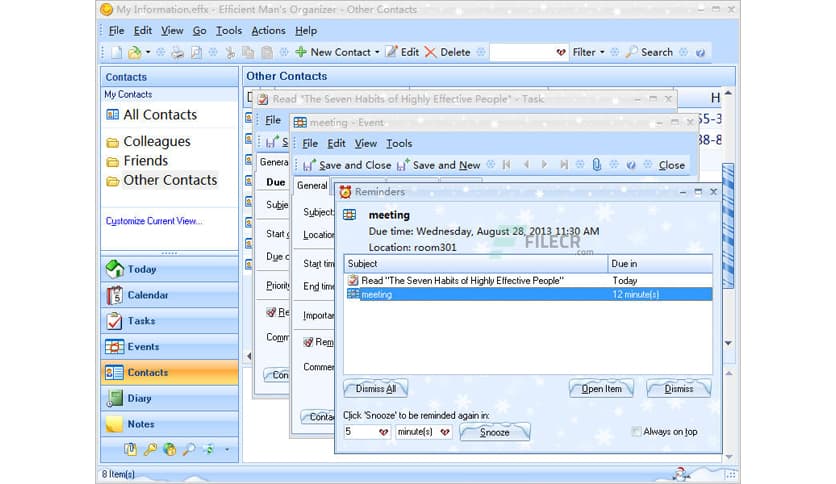This screenshot has height=484, width=836.
Task: Open the Calendar module
Action: pyautogui.click(x=147, y=295)
